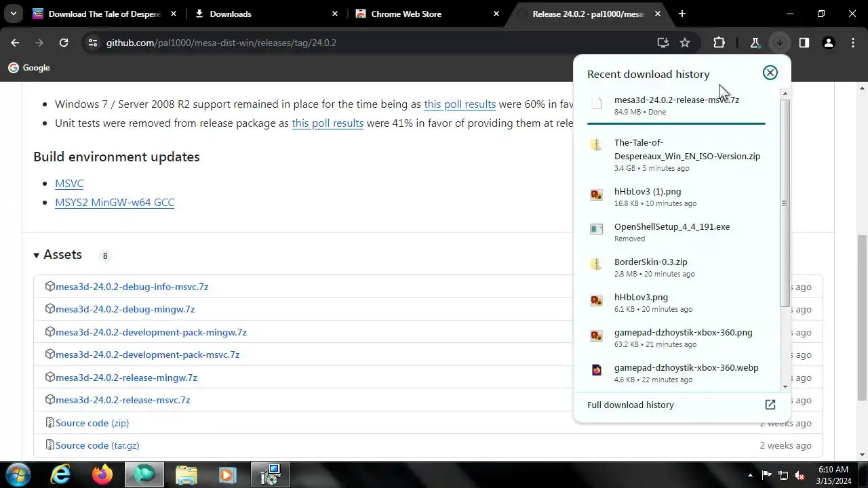Open a new browser tab
The height and width of the screenshot is (488, 868).
[682, 14]
